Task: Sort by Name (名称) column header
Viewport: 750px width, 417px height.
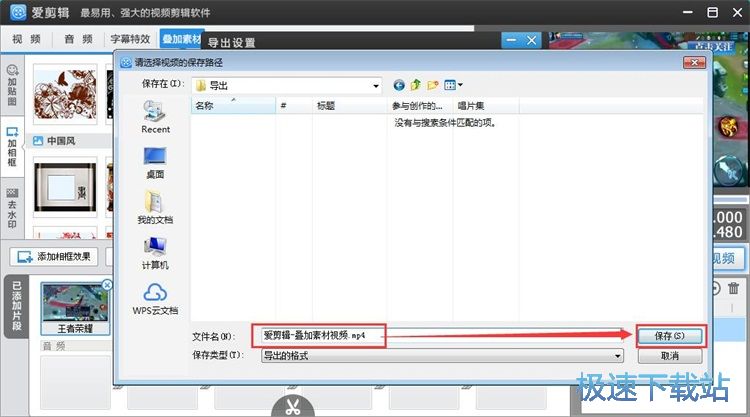Action: coord(233,106)
